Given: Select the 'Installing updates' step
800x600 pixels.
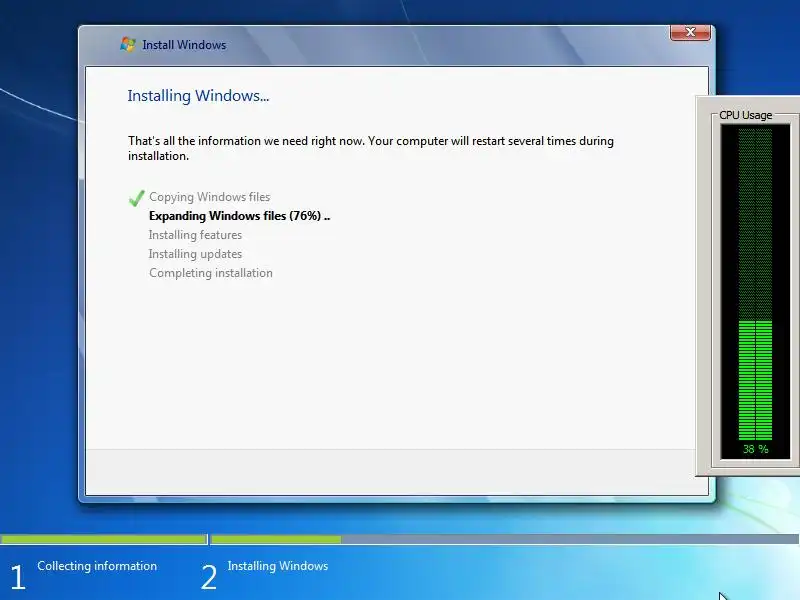Looking at the screenshot, I should click(195, 254).
